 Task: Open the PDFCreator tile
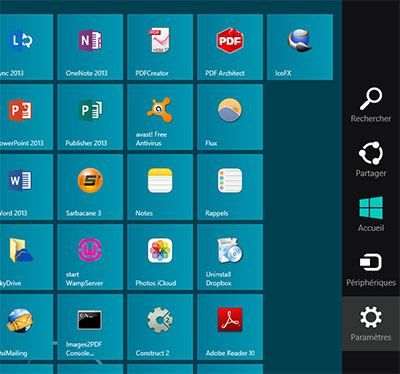coord(160,47)
